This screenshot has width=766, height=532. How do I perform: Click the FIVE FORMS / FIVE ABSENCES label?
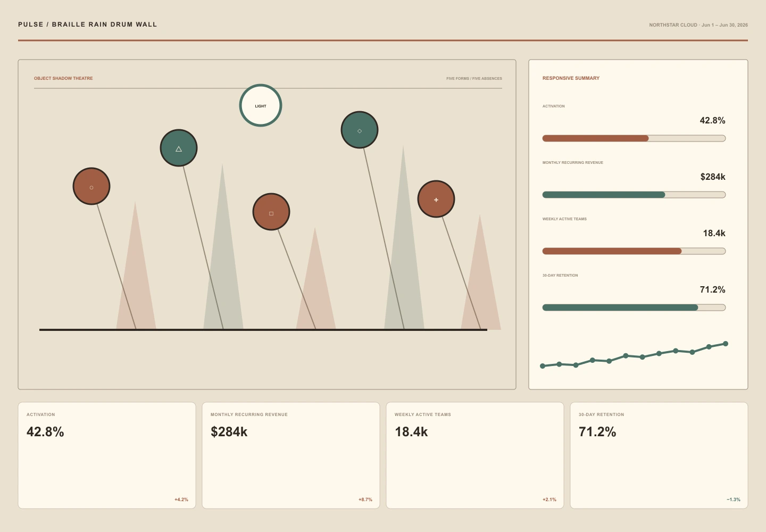pos(474,79)
